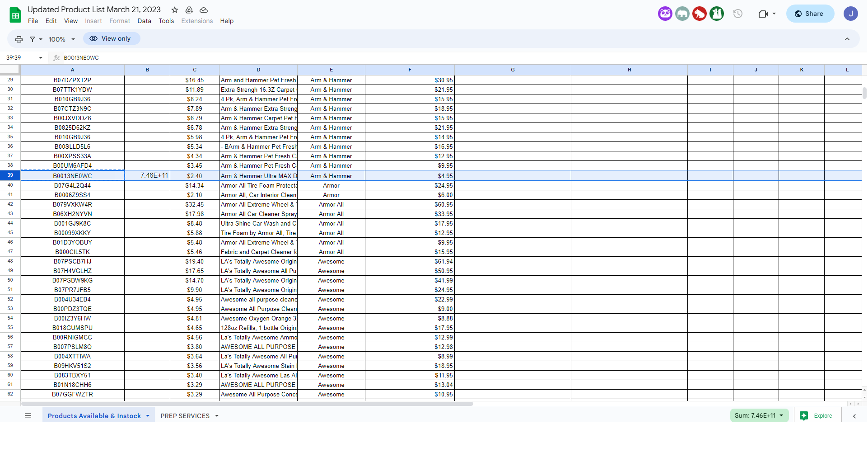The width and height of the screenshot is (868, 471).
Task: Select cell with ASIN B07DZPXT2P
Action: click(x=72, y=80)
